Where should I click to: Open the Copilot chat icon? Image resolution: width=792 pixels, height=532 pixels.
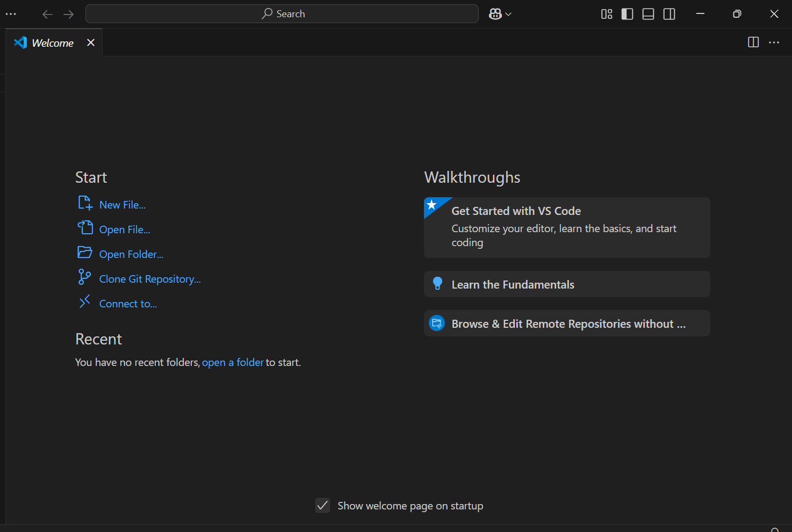(x=495, y=14)
